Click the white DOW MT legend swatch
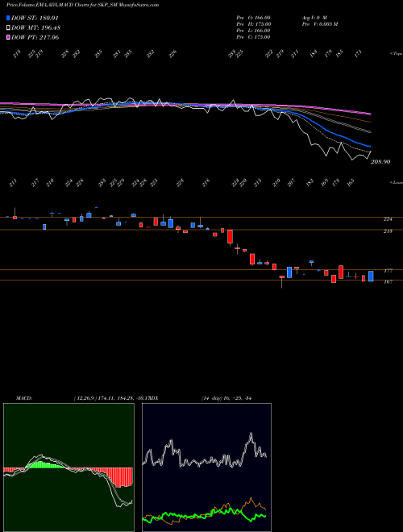 9,28
